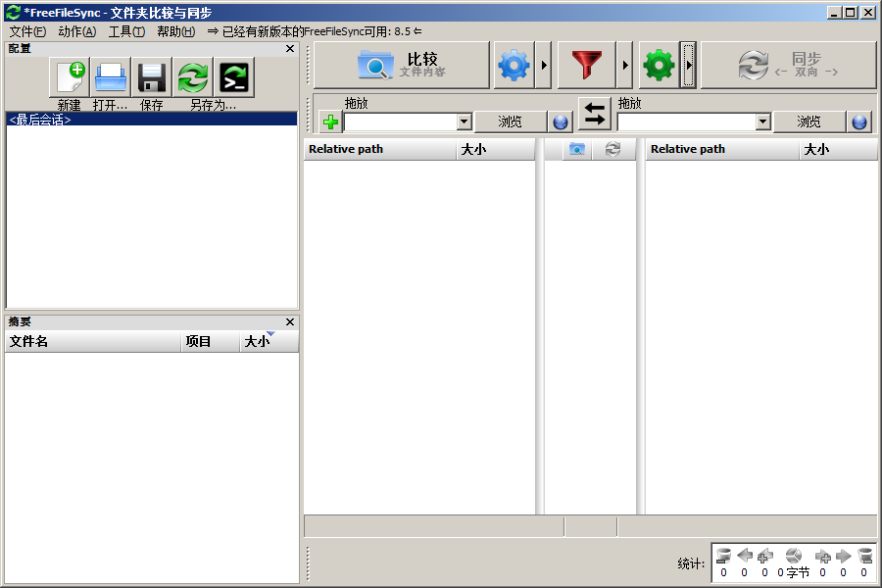Open right folder path dropdown arrow
The image size is (882, 588).
point(762,122)
